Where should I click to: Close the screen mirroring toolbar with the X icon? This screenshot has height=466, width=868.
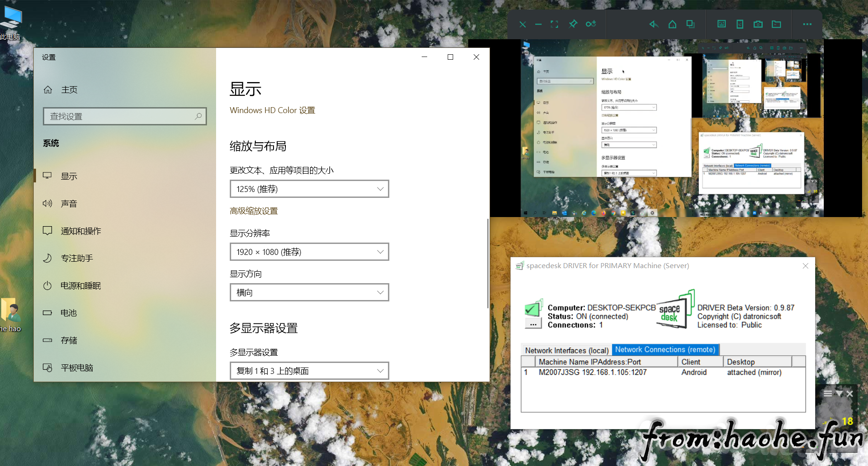[522, 24]
